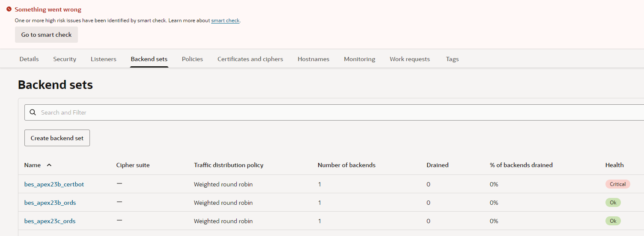Click Ok health badge for bes_apex23c_ords
The height and width of the screenshot is (236, 644).
(613, 221)
